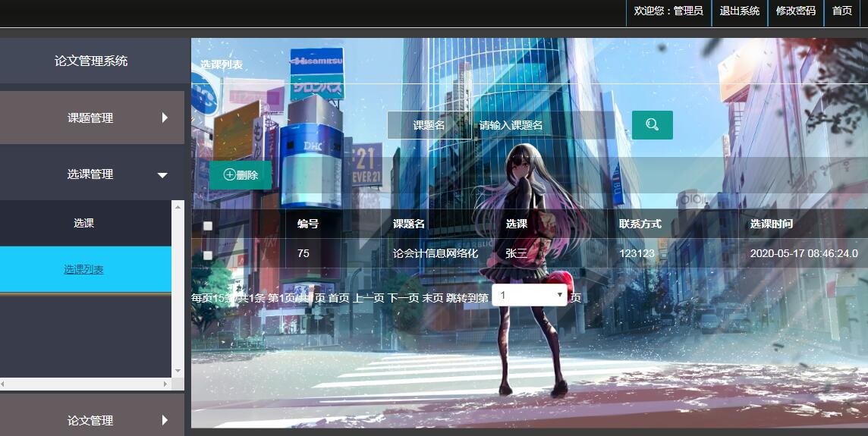Screen dimensions: 868x436
Task: Click the 张三 cell in the row
Action: 517,253
